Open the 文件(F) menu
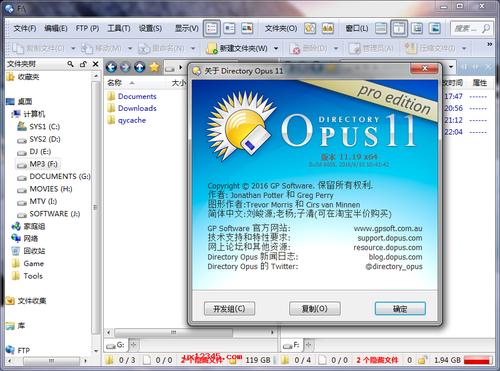The image size is (500, 371). tap(25, 28)
